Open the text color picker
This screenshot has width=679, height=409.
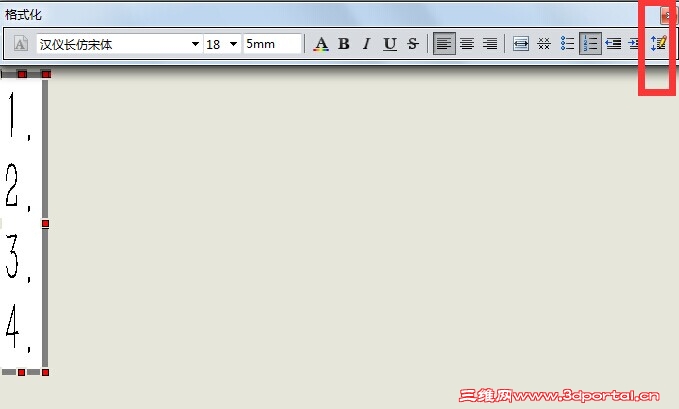(321, 44)
